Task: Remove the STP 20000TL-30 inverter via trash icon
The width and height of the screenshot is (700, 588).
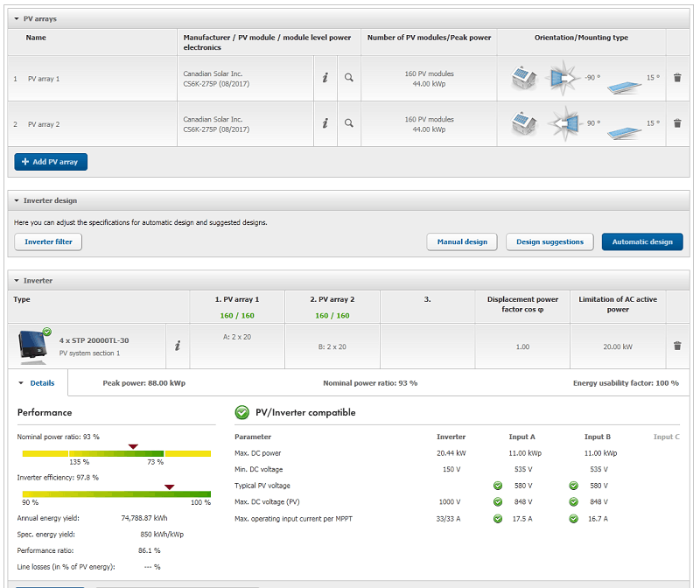Action: click(x=677, y=346)
